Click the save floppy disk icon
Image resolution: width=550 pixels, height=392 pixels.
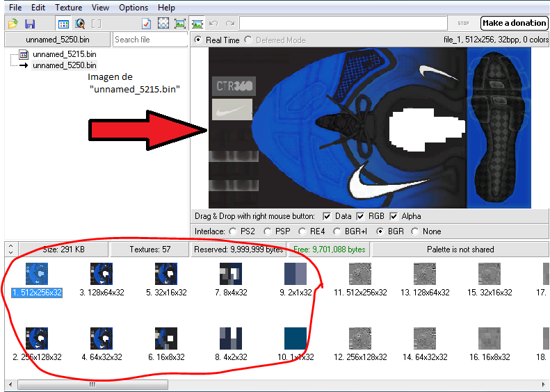click(x=30, y=24)
